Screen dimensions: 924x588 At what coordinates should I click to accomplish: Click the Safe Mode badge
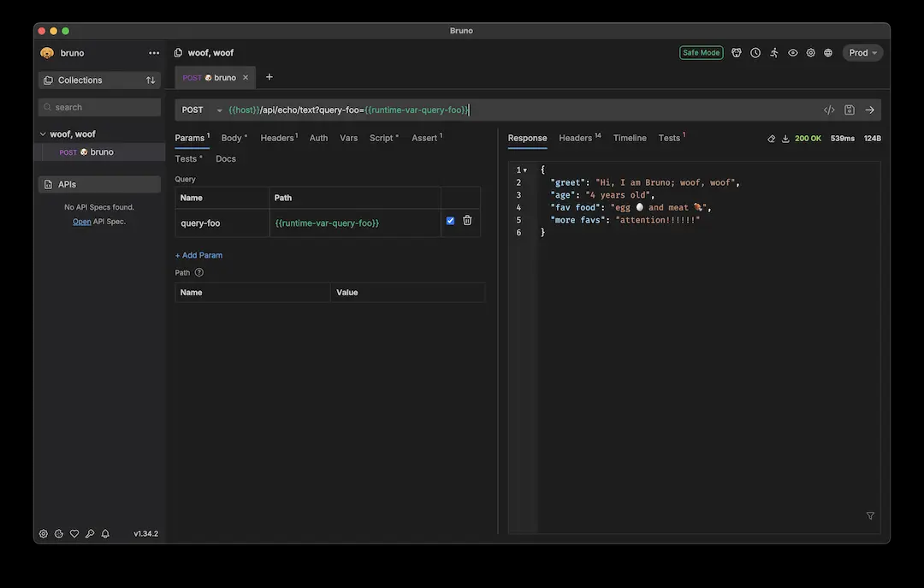(x=702, y=53)
